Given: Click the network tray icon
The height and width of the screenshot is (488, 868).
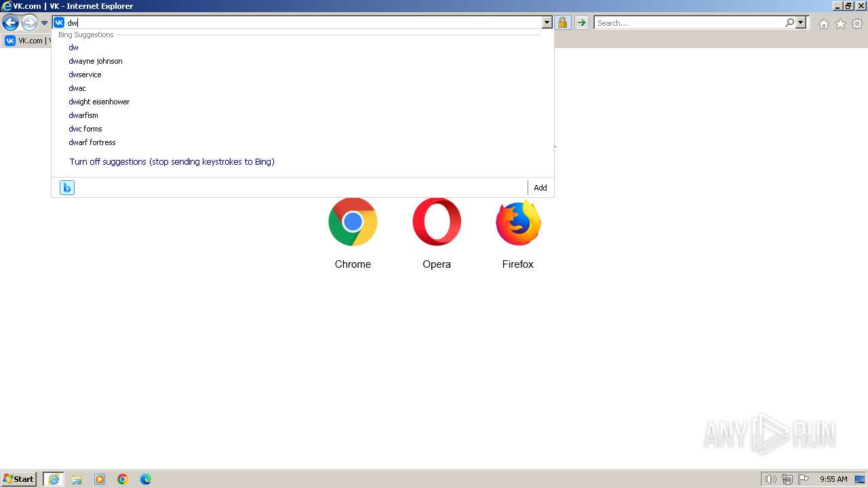Looking at the screenshot, I should tap(787, 479).
